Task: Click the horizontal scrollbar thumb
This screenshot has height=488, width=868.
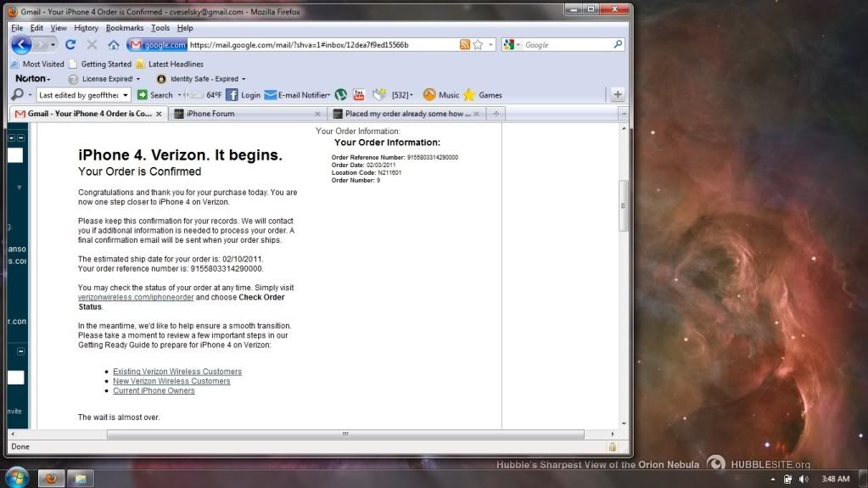Action: coord(345,435)
